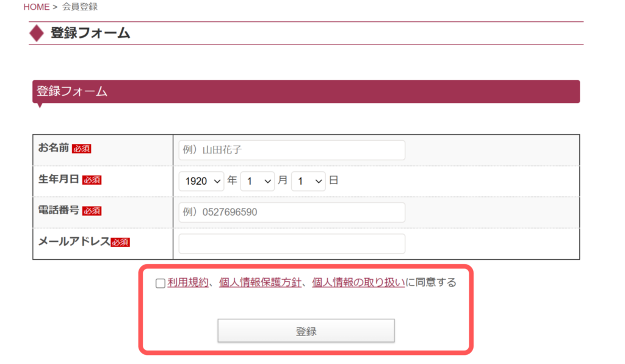
Task: Click the 登録 submit button
Action: coord(306,330)
